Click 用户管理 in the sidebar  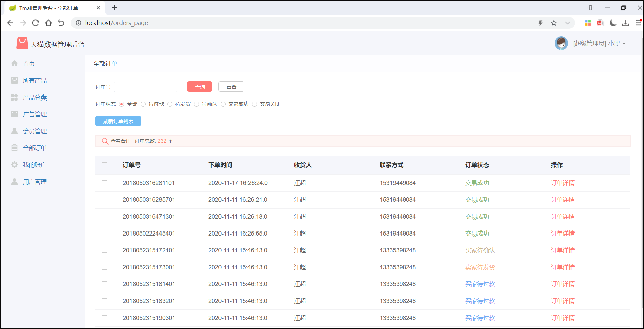click(35, 182)
